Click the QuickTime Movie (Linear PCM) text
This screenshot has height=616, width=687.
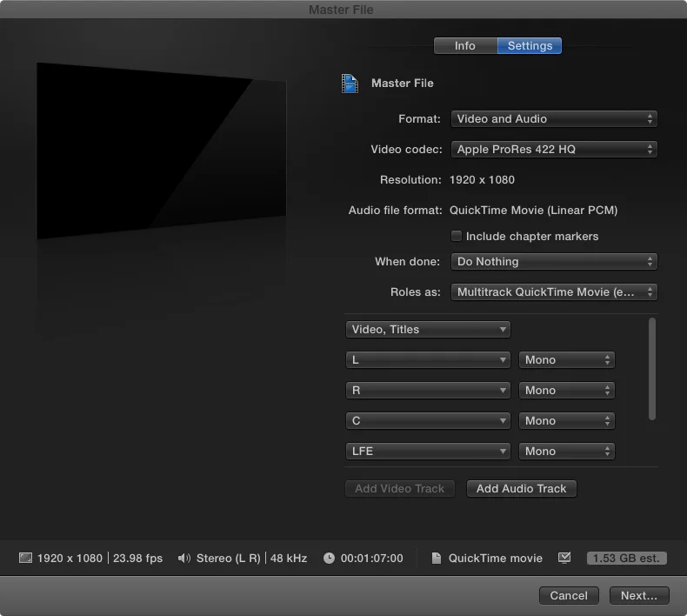tap(533, 211)
